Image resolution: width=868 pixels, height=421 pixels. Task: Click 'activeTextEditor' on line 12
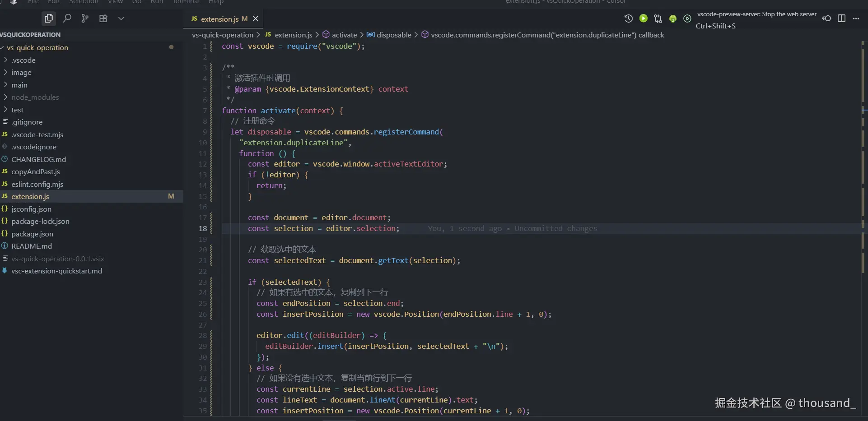(x=408, y=164)
